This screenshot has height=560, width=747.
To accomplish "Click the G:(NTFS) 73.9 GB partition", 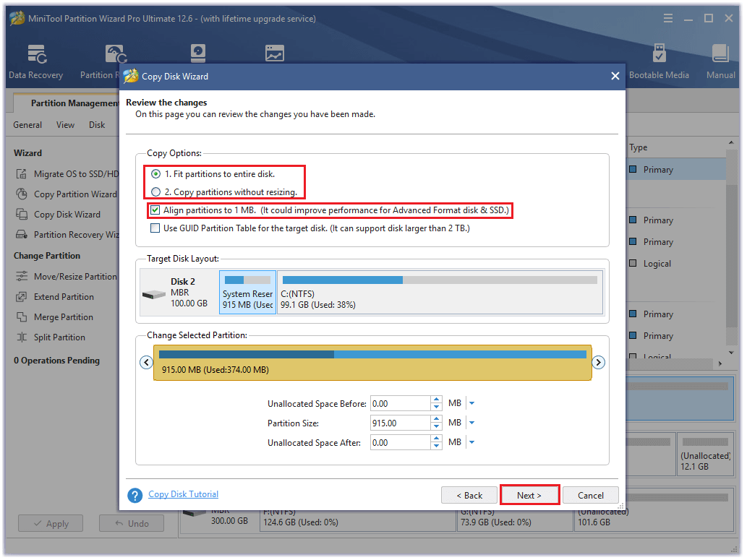I will point(515,520).
